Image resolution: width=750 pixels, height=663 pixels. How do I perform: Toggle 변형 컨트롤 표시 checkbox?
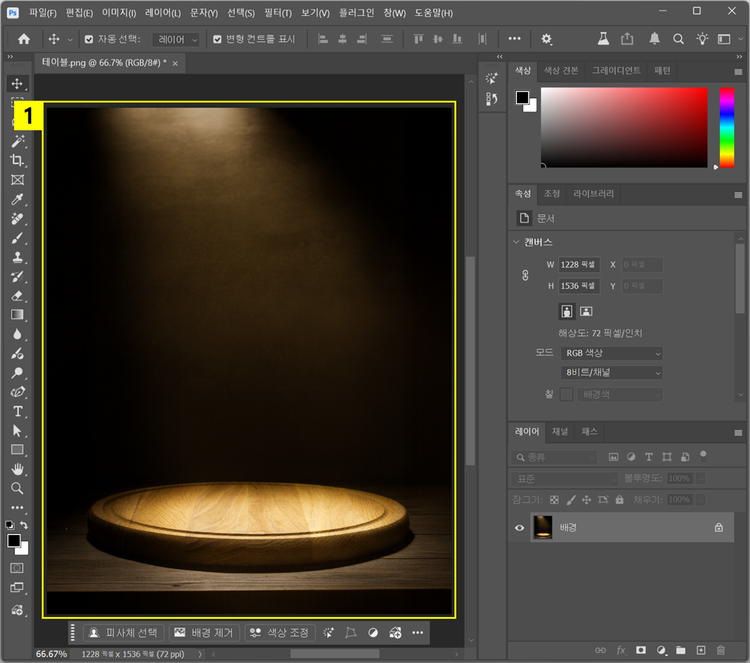point(217,39)
